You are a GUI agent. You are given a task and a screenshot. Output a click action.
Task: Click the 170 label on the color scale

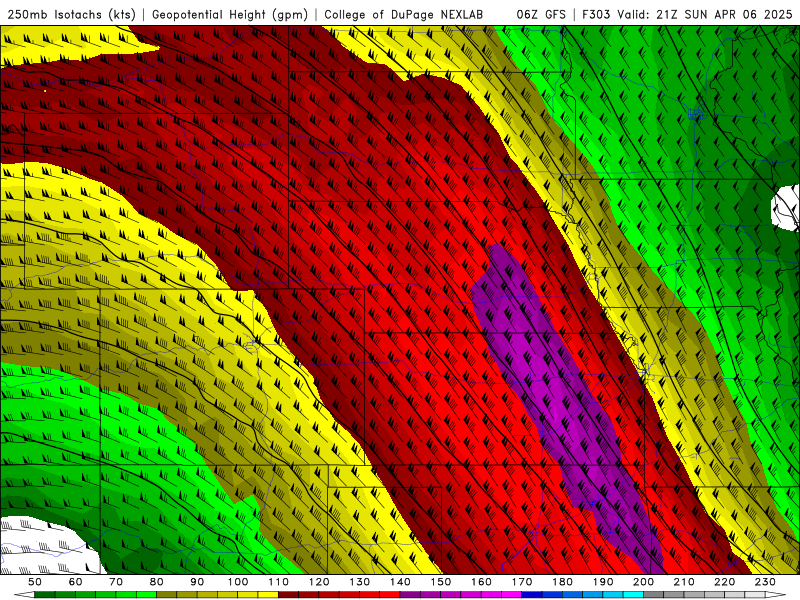(x=522, y=582)
